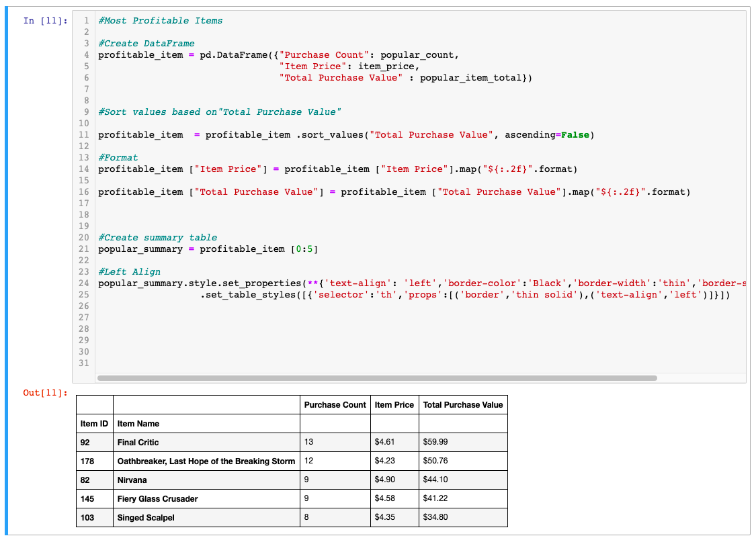
Task: Click the '$4.61' item price cell
Action: [394, 442]
